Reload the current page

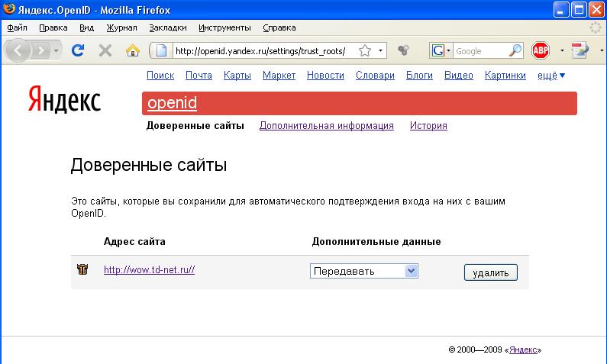point(78,50)
